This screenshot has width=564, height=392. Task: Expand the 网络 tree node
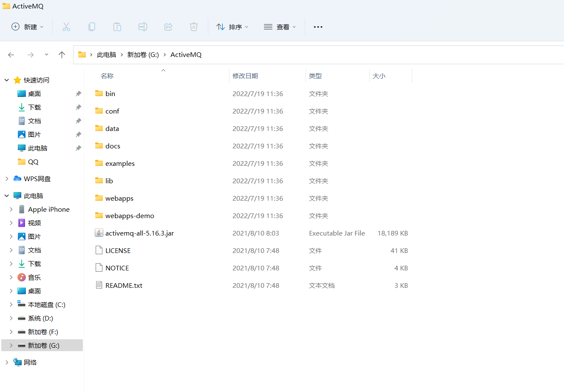click(7, 362)
